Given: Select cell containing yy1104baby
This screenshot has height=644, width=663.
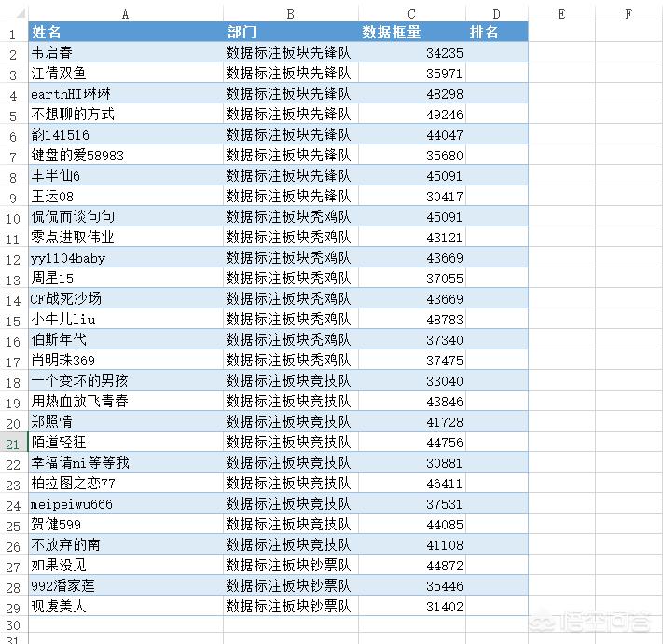Looking at the screenshot, I should click(126, 257).
